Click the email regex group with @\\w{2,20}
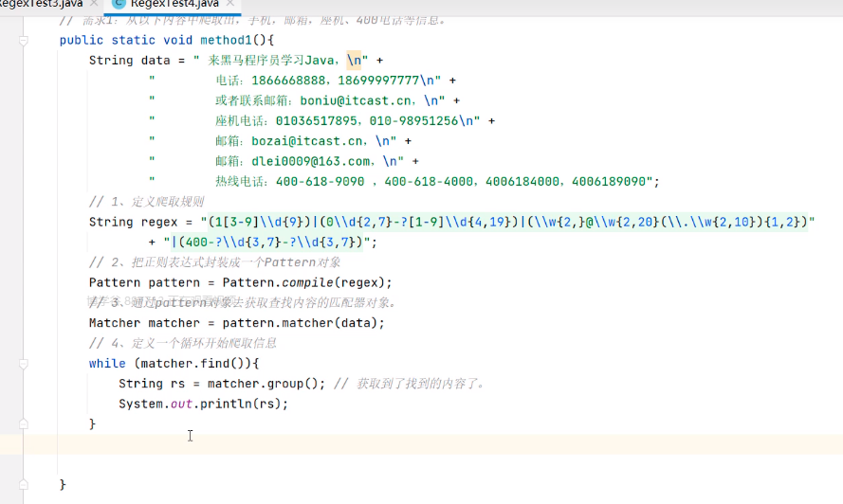843x504 pixels. (667, 222)
